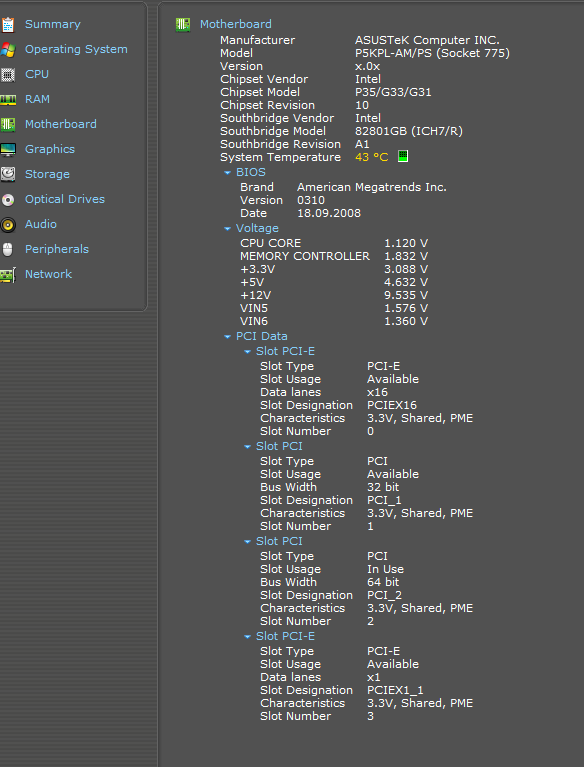Click the Operating System Windows flag icon
The height and width of the screenshot is (767, 584).
(x=8, y=49)
